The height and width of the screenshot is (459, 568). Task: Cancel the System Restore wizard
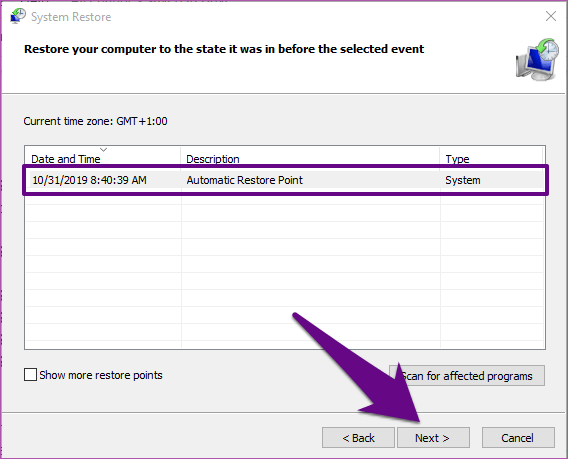(x=518, y=438)
